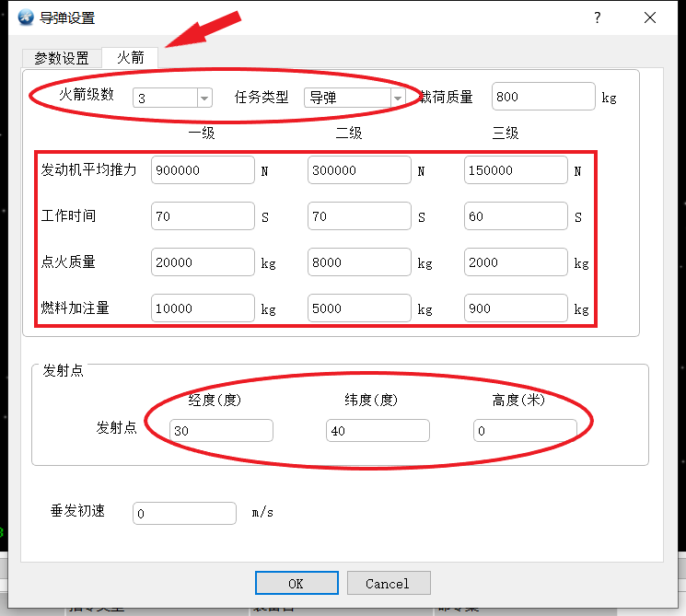Image resolution: width=686 pixels, height=616 pixels.
Task: Click second-stage 燃料加注量 field 5000
Action: [359, 308]
